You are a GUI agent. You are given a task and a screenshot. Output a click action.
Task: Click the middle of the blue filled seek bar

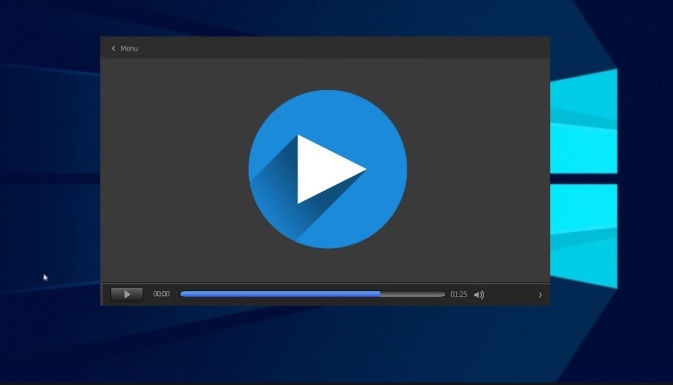(280, 294)
